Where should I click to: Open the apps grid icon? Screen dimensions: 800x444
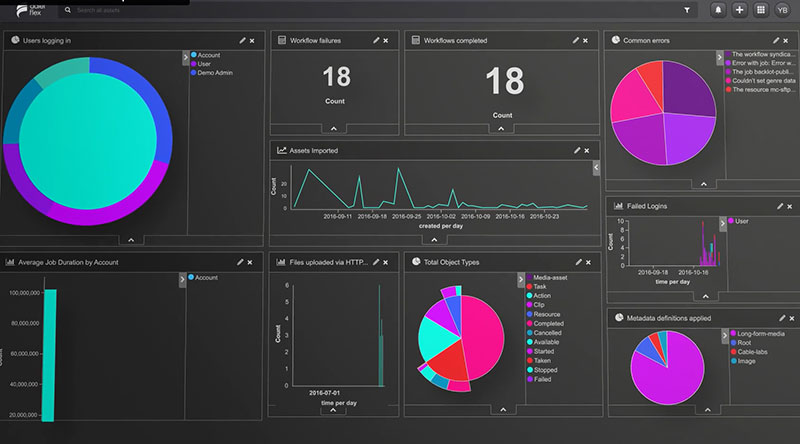761,10
